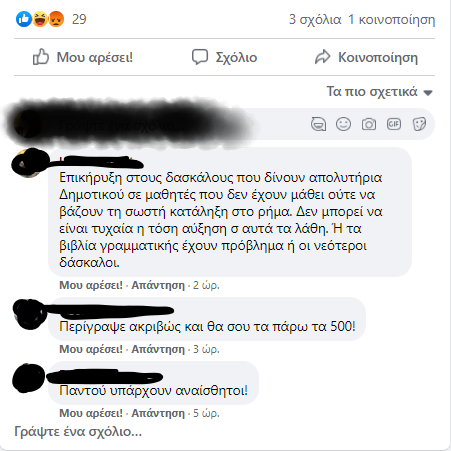Click the Μου αρέσει! thumbs-up button
Screen dimensions: 451x451
[82, 57]
